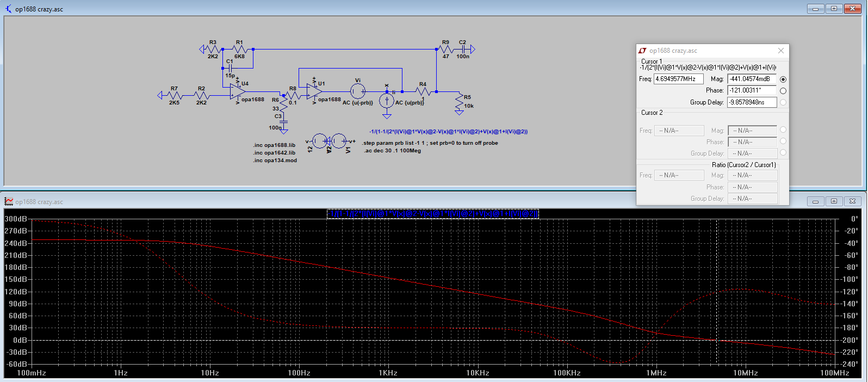Click the blue loop-gain formula text in schematic

pos(449,132)
